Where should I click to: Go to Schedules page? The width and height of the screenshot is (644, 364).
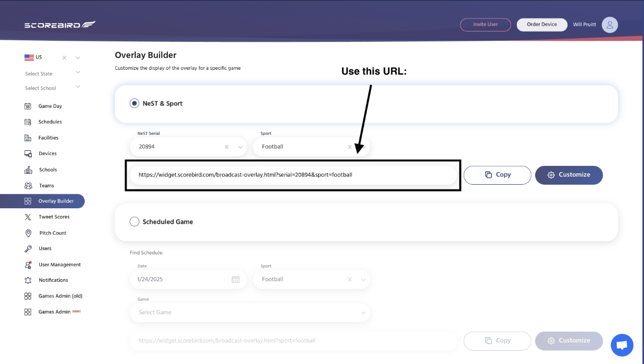pos(50,122)
